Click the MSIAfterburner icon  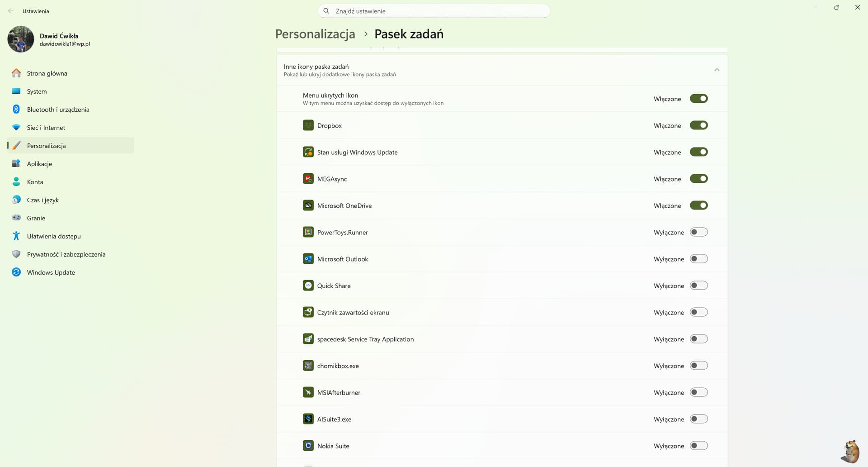coord(308,392)
